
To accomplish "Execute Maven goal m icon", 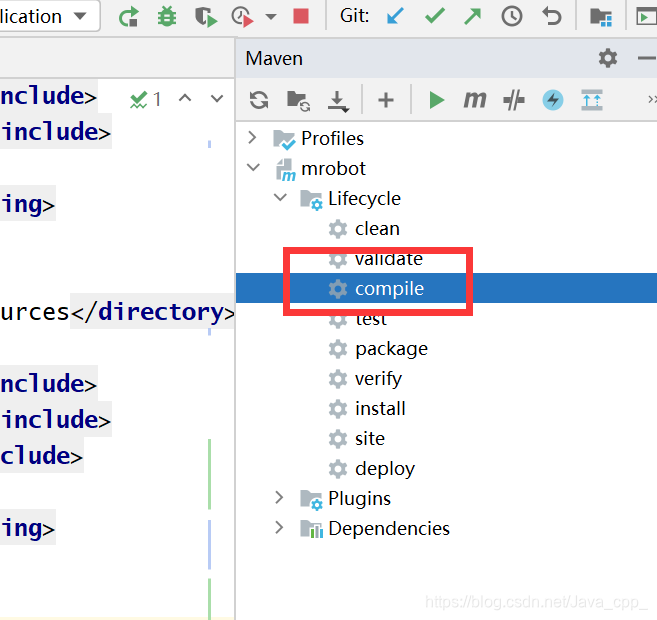I will tap(475, 100).
